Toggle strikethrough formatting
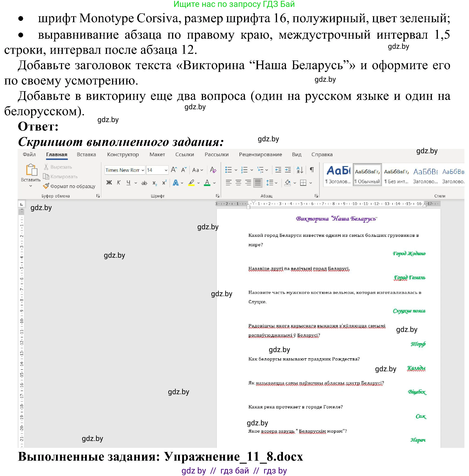The image size is (469, 476). pos(144,183)
